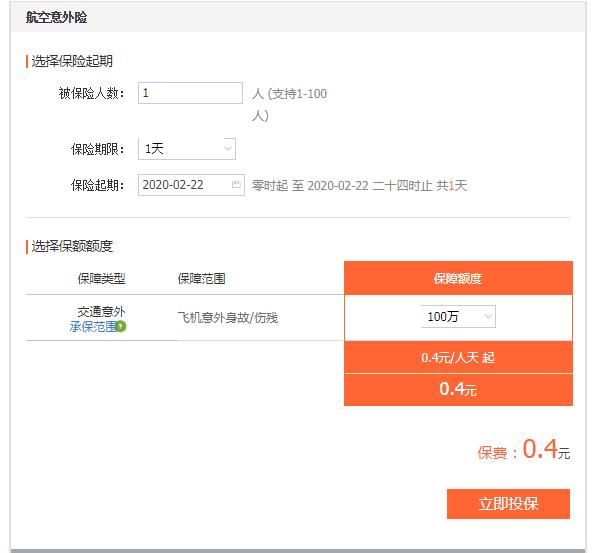Viewport: 597px width, 553px height.
Task: Open the calendar icon in date field
Action: click(x=236, y=184)
